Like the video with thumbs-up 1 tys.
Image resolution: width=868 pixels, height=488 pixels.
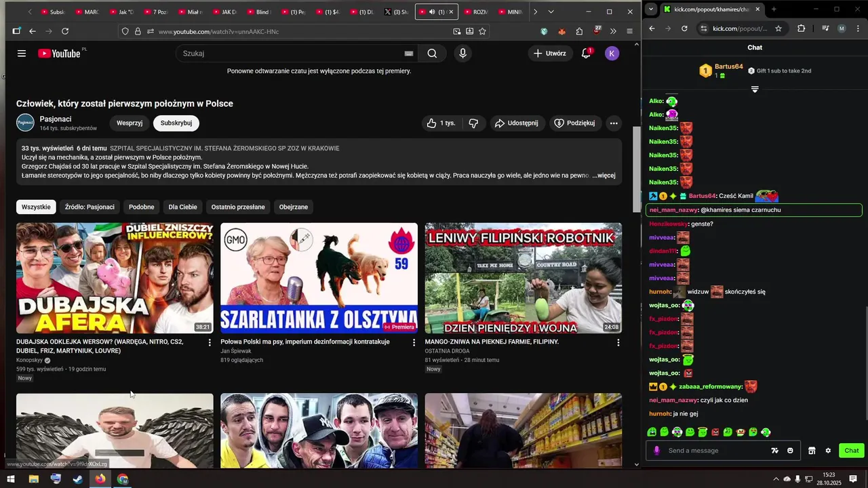click(x=440, y=123)
